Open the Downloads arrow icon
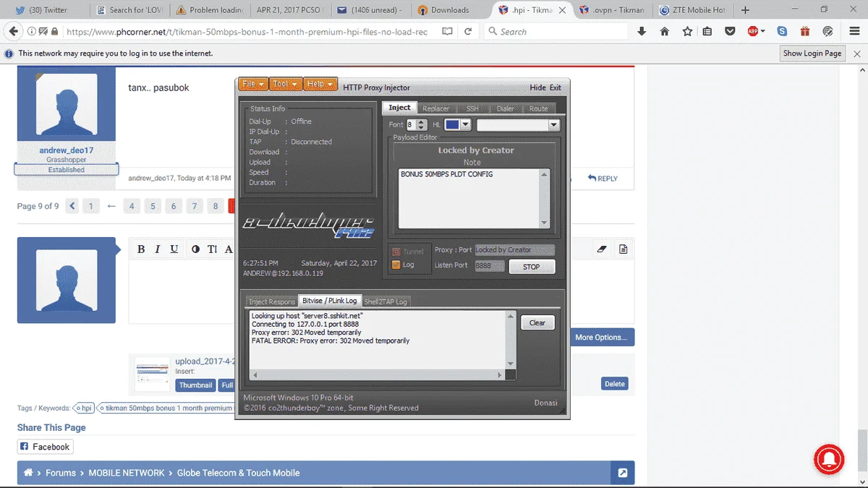868x488 pixels. pyautogui.click(x=642, y=32)
